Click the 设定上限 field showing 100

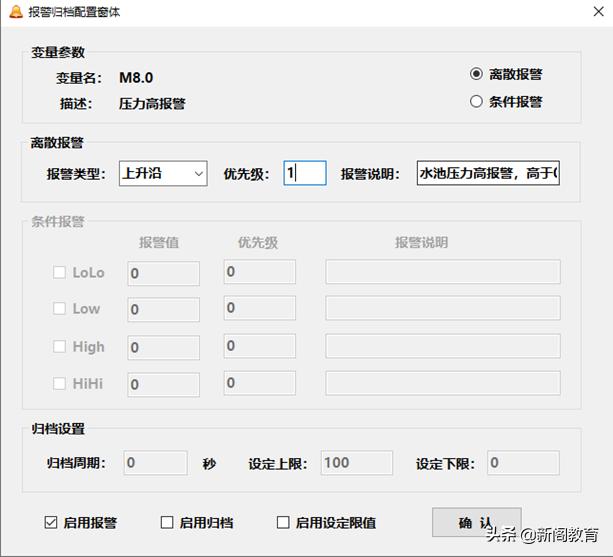coord(357,463)
